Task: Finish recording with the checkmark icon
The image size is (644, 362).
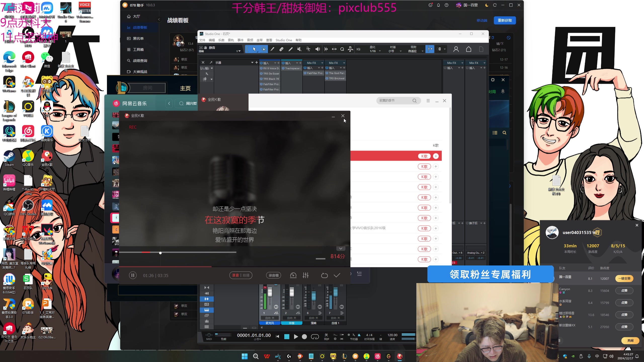Action: coord(337,275)
